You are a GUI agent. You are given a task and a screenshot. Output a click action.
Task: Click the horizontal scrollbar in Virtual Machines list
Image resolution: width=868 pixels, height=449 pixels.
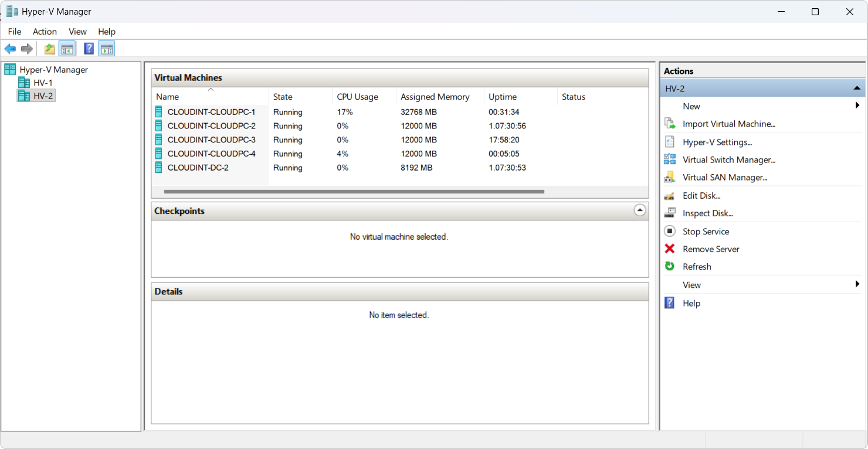pos(354,192)
